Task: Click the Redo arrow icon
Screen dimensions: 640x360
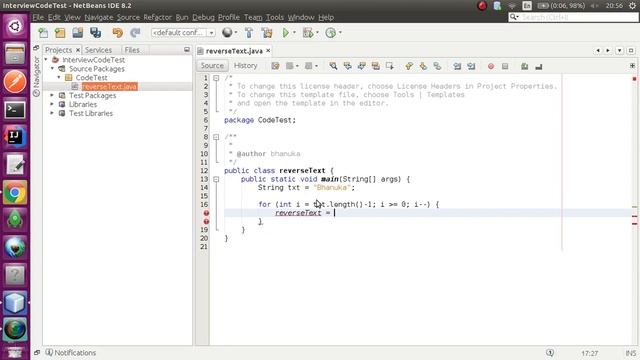Action: pyautogui.click(x=135, y=33)
